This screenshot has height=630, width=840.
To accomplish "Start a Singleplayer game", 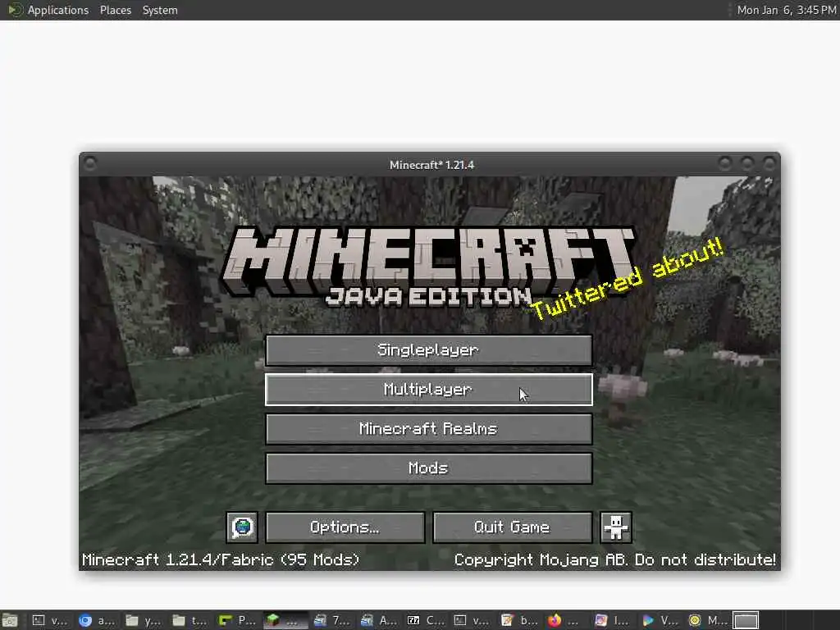I will 428,350.
